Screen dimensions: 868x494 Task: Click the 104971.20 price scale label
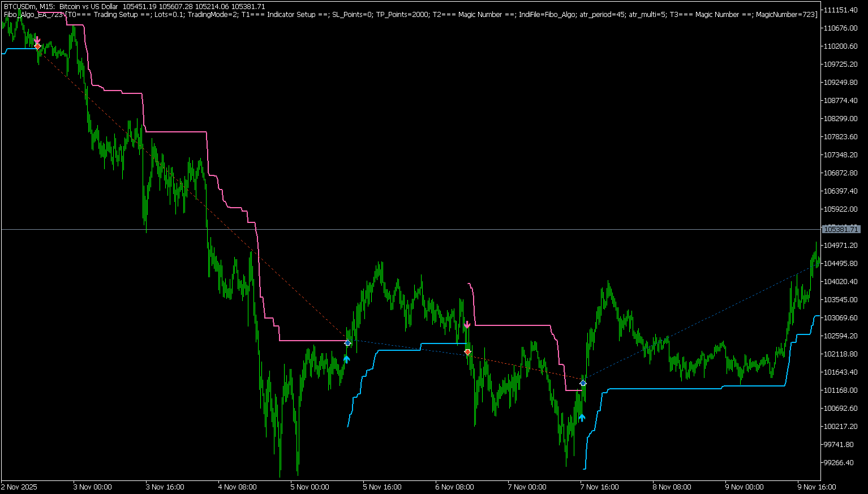tap(841, 245)
